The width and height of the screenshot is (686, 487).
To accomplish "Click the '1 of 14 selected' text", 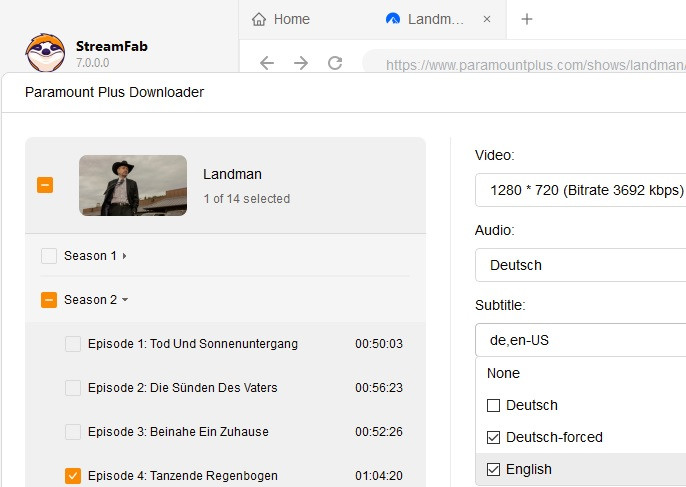I will 247,199.
